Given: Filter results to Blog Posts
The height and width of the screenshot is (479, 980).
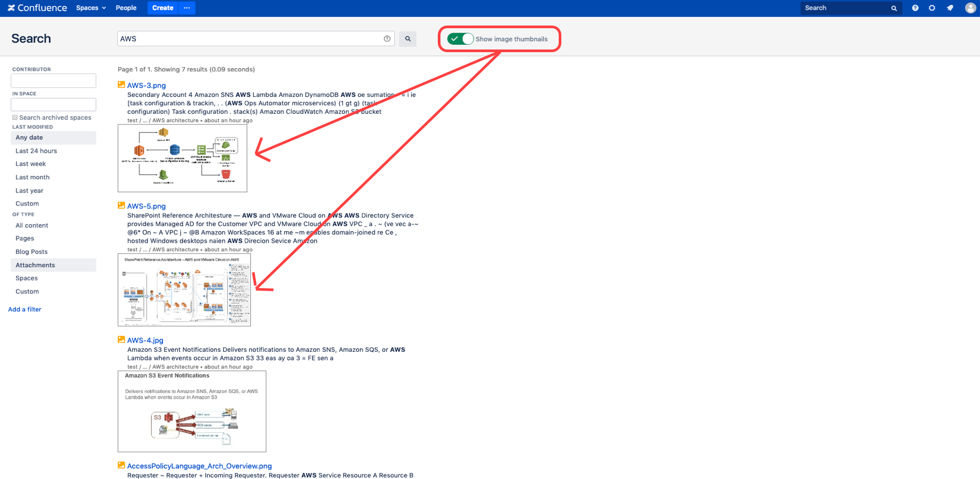Looking at the screenshot, I should (x=31, y=252).
